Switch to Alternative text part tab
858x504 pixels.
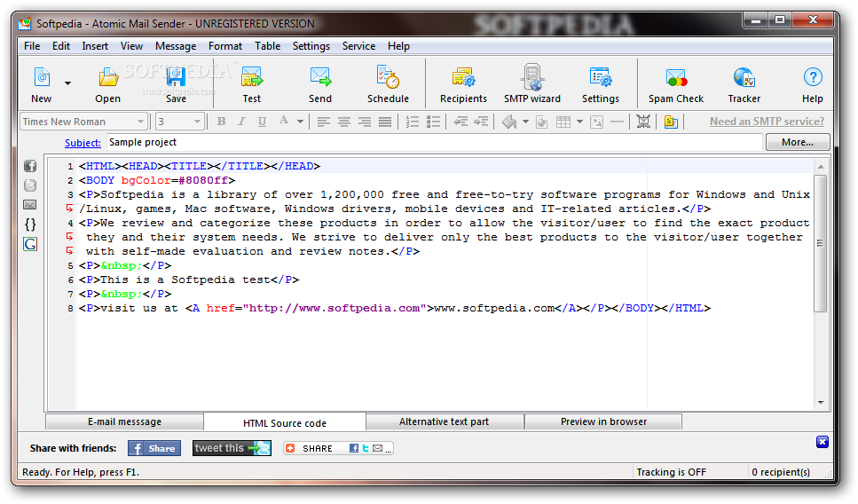point(444,421)
